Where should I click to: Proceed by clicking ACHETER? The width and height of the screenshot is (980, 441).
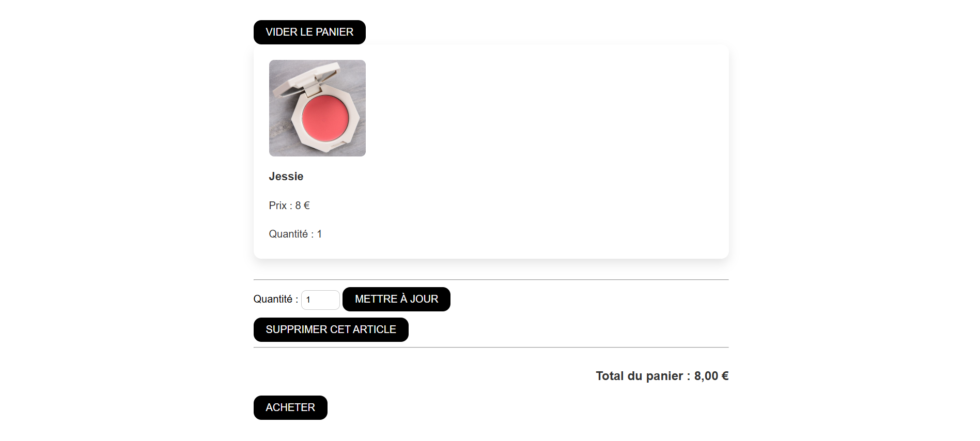coord(290,407)
